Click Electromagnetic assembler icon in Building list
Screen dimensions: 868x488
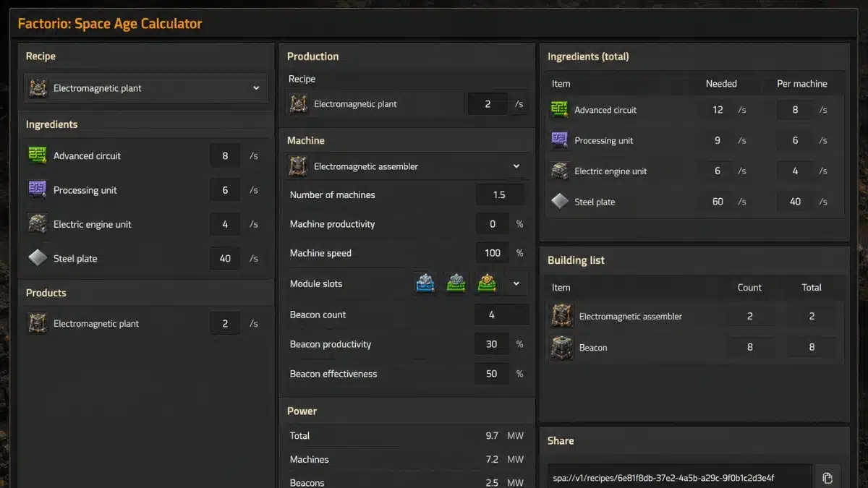pos(562,316)
